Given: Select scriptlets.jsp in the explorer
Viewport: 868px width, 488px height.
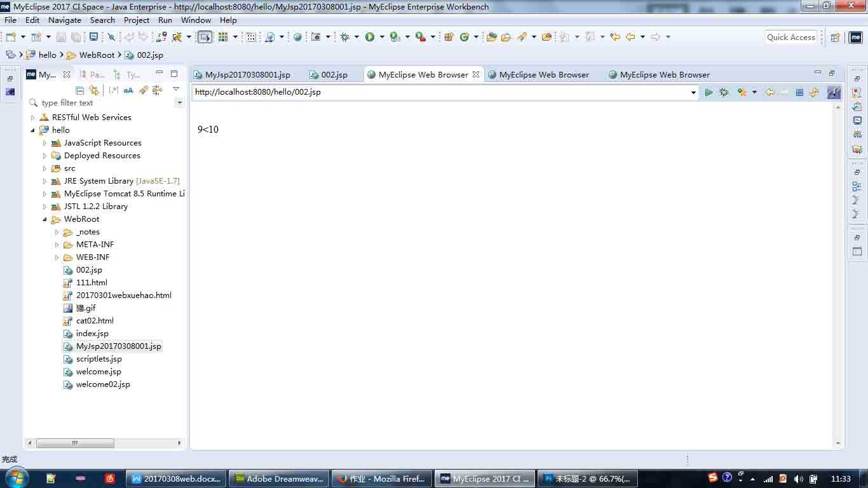Looking at the screenshot, I should click(x=98, y=359).
